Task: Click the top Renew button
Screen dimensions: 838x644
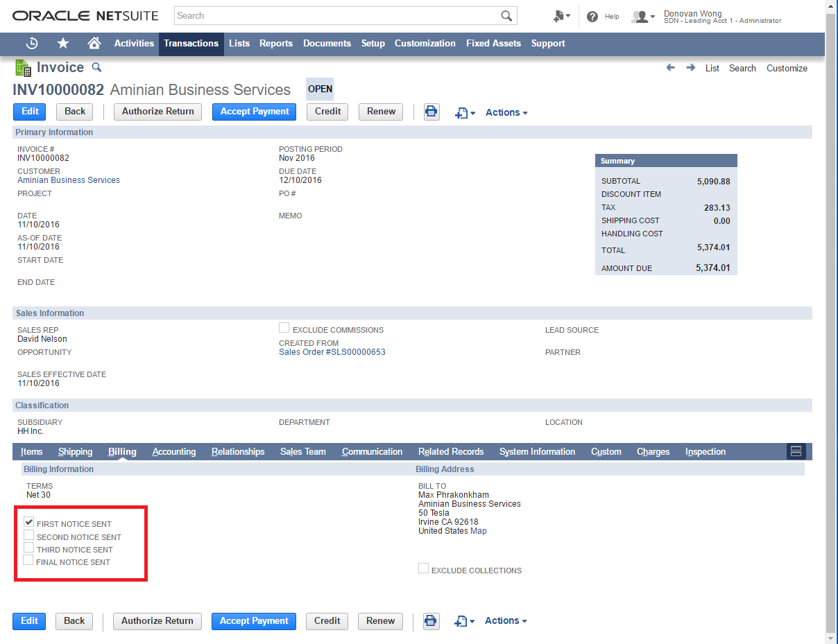Action: click(x=381, y=112)
